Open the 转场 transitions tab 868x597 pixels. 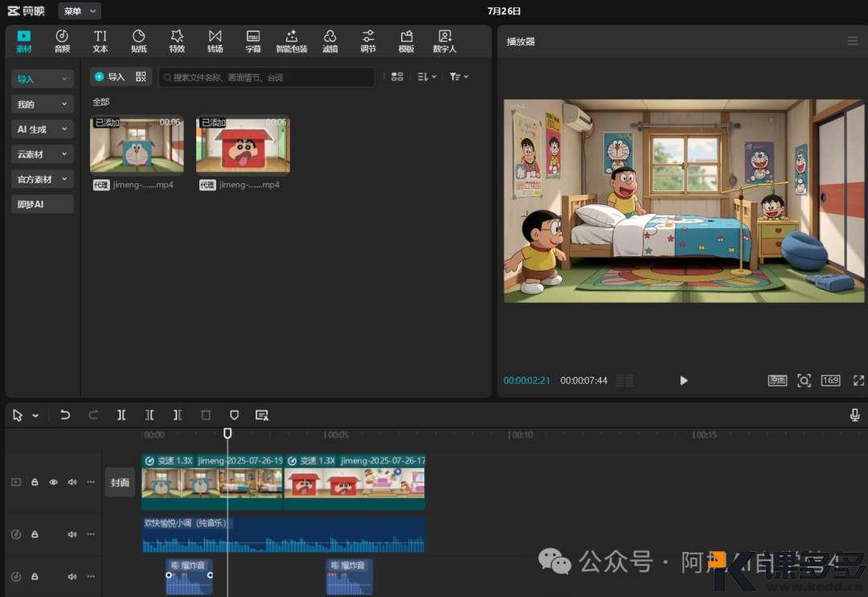215,42
